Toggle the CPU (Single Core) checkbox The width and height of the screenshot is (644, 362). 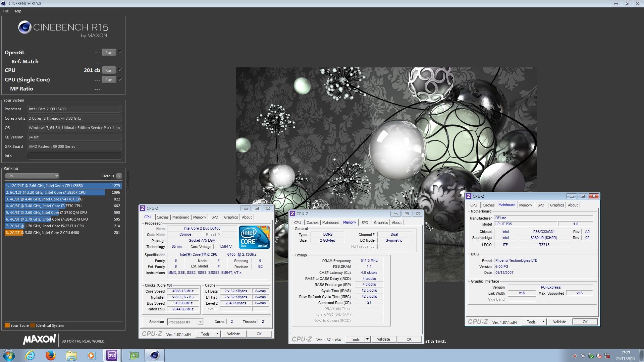pyautogui.click(x=120, y=79)
